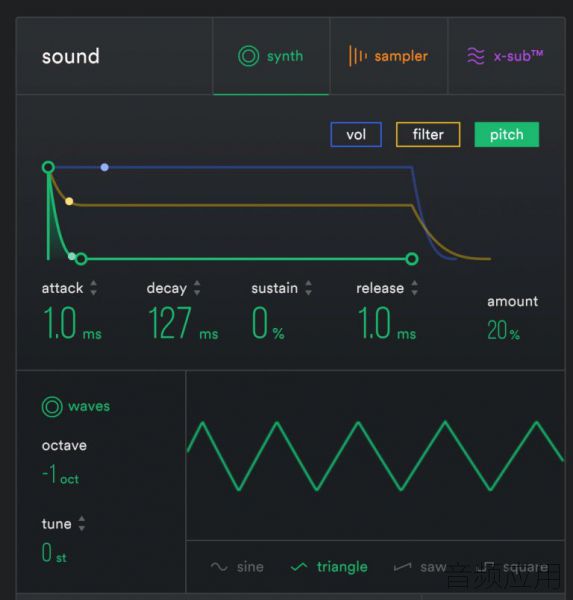The height and width of the screenshot is (600, 573).
Task: Click the amount label
Action: (x=513, y=302)
